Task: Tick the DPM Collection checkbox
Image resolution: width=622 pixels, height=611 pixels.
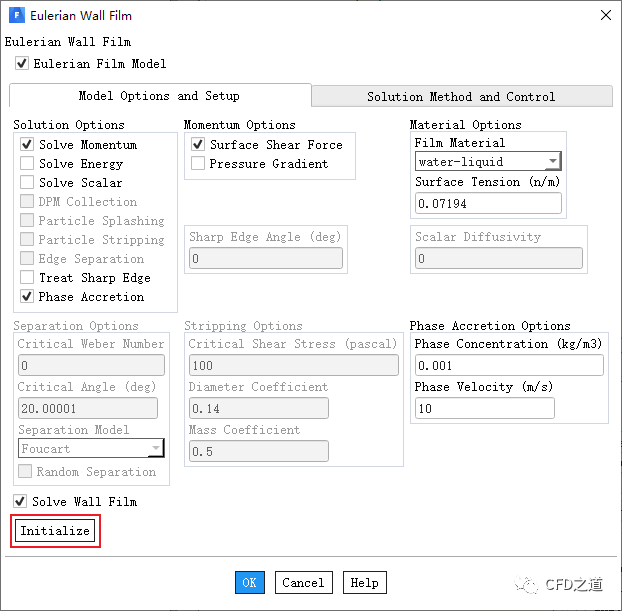Action: [x=27, y=202]
